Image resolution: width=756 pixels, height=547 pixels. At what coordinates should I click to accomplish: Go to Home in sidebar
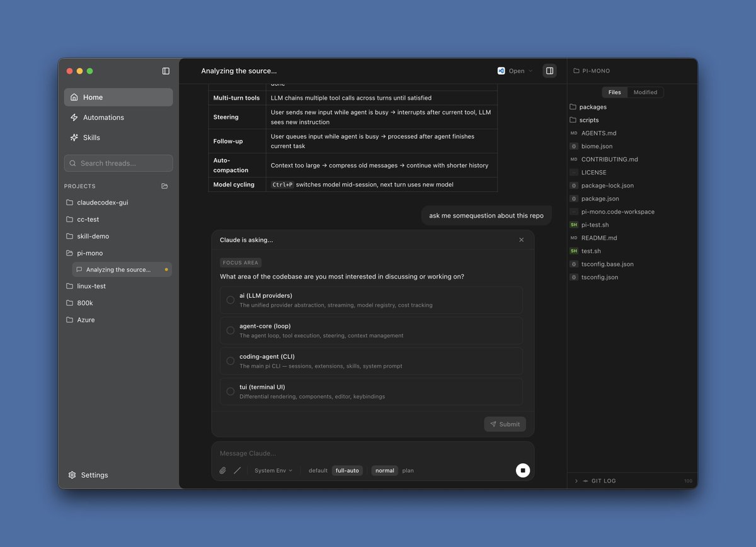tap(118, 97)
